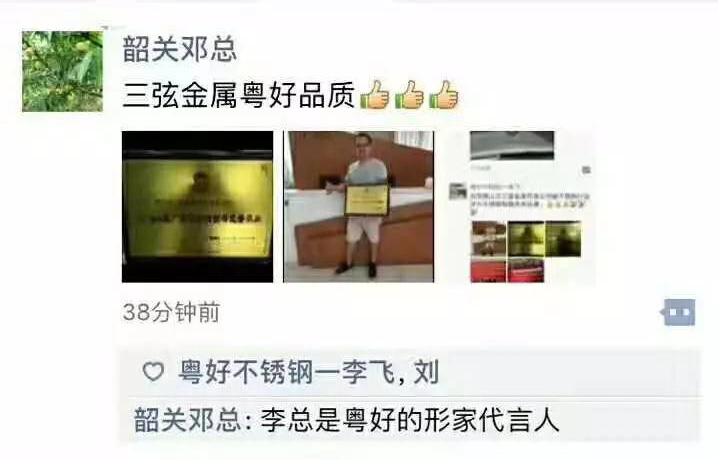Open liker 刘 profile

click(x=426, y=371)
